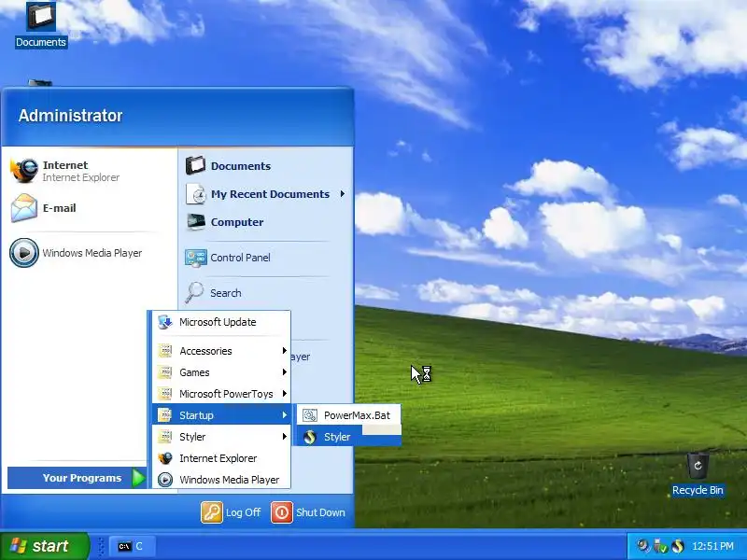
Task: Launch Windows Media Player from programs list
Action: click(x=221, y=480)
